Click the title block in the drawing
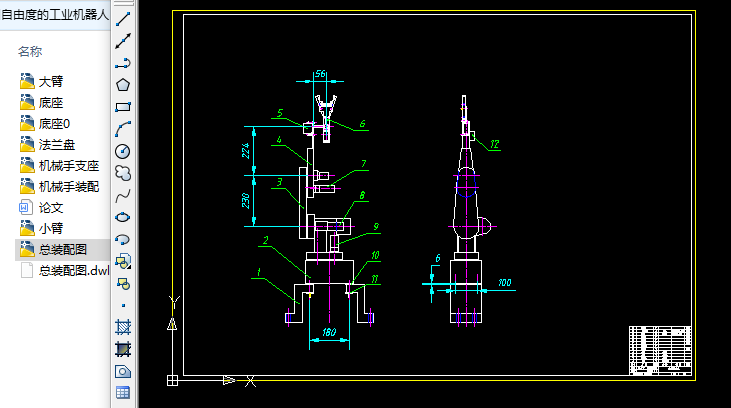The image size is (731, 408). [660, 351]
